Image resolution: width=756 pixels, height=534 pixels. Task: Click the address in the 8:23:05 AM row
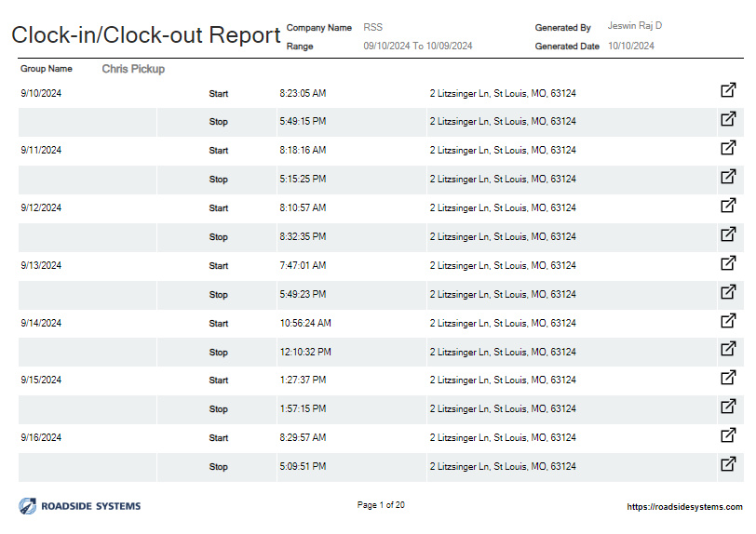click(x=503, y=94)
